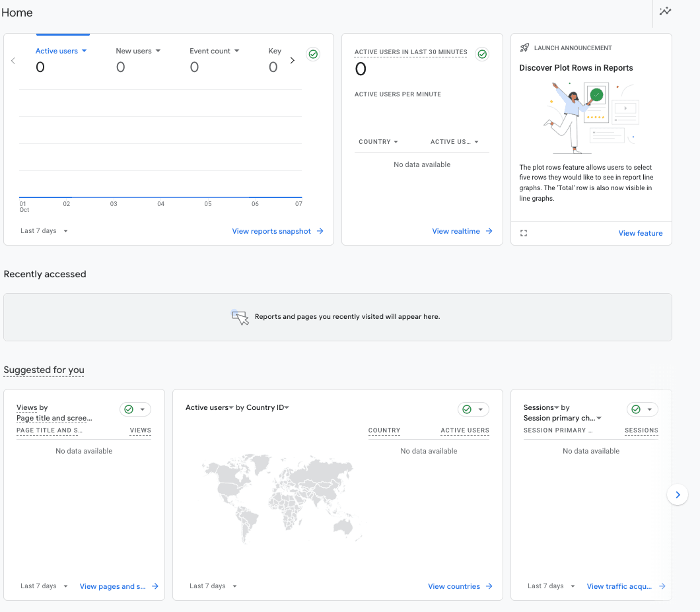700x612 pixels.
Task: Open the Insights sparkline icon
Action: click(x=665, y=11)
